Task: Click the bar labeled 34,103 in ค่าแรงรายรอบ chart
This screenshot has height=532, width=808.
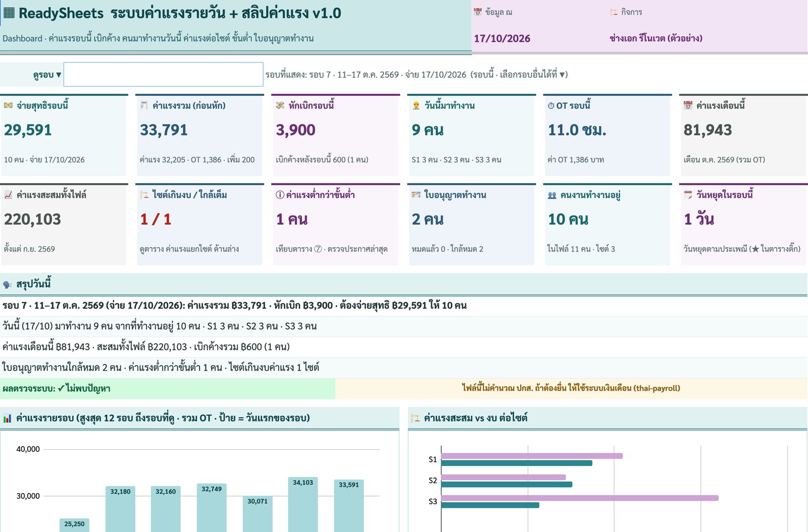Action: click(x=303, y=504)
